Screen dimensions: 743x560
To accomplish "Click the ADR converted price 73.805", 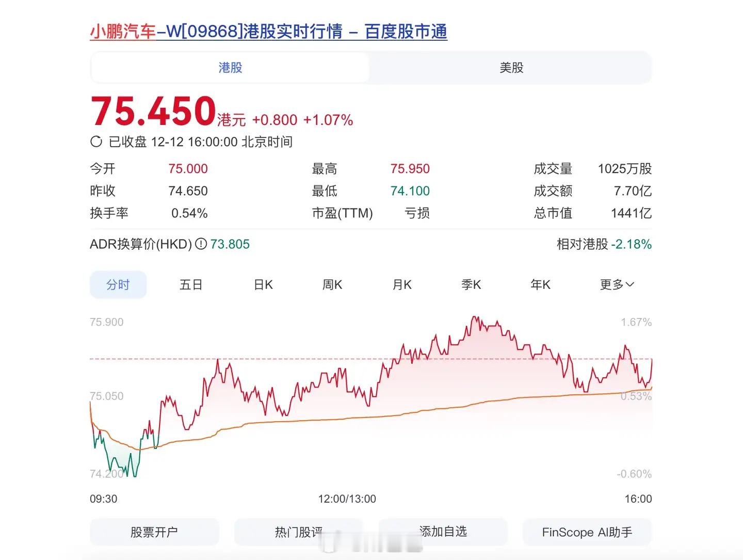I will click(230, 244).
